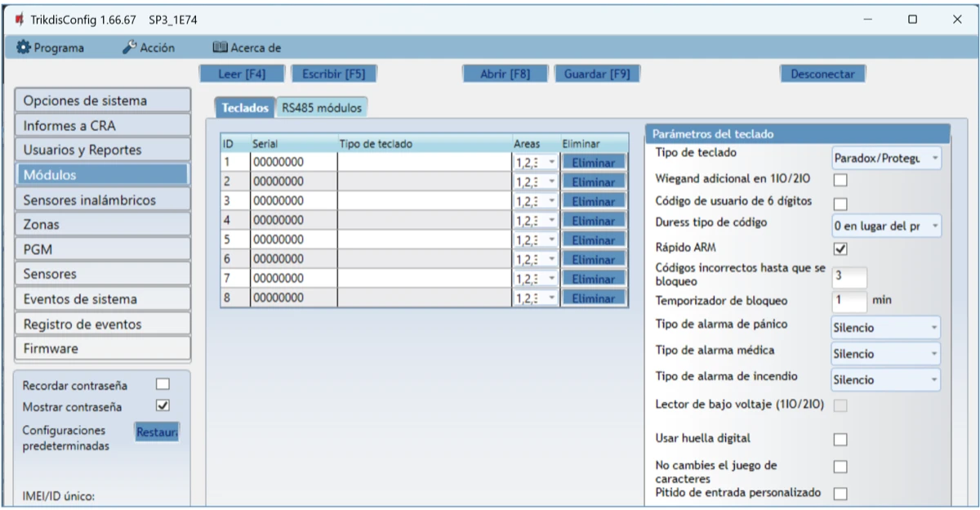Open Sensores inalámbricos section
The width and height of the screenshot is (980, 510).
101,199
